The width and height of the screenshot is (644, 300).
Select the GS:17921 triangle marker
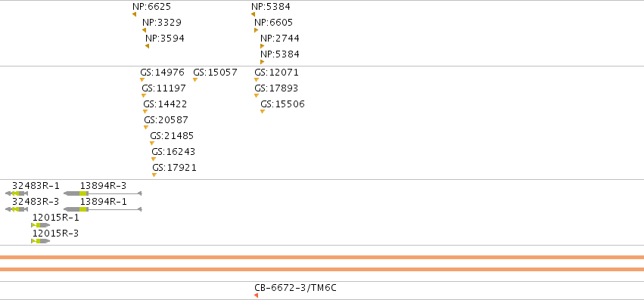coord(154,175)
